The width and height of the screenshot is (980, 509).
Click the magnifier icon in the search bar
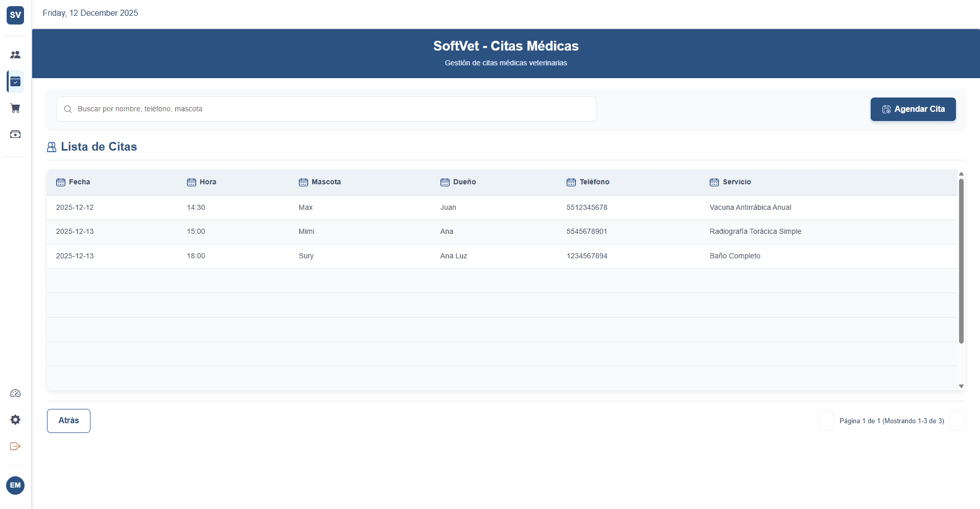point(67,109)
